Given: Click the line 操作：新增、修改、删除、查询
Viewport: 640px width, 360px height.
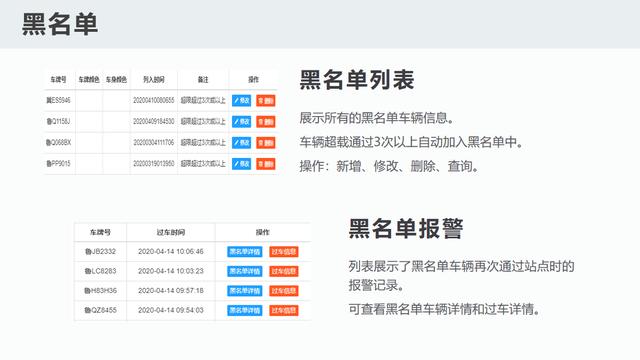Looking at the screenshot, I should [x=389, y=167].
